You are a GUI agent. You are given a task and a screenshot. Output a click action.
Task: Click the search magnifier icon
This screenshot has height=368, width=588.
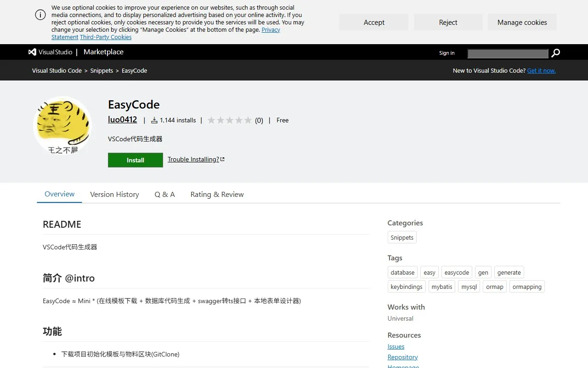(x=555, y=53)
